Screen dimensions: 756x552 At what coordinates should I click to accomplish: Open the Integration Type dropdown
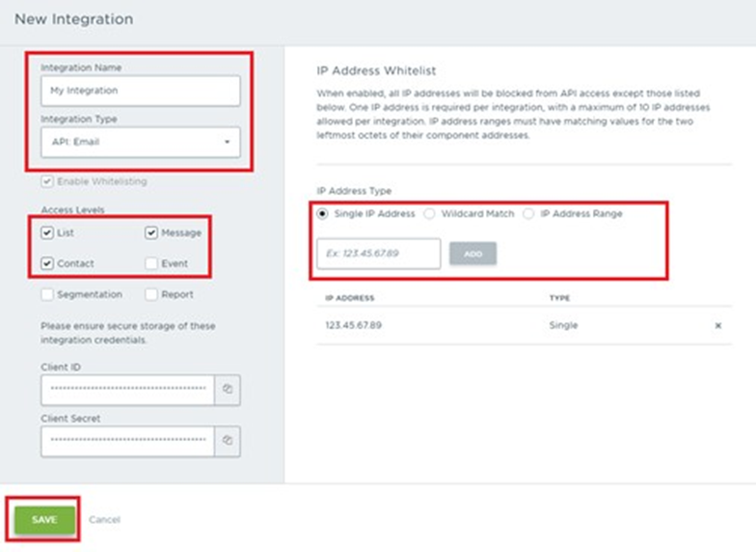140,142
